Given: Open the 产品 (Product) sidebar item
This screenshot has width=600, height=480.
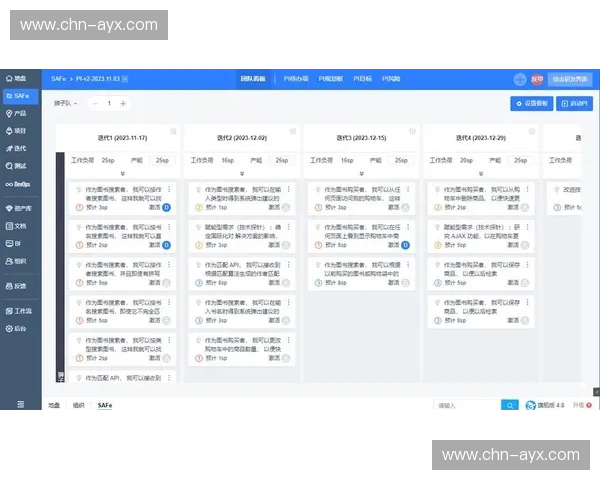Looking at the screenshot, I should click(x=16, y=113).
